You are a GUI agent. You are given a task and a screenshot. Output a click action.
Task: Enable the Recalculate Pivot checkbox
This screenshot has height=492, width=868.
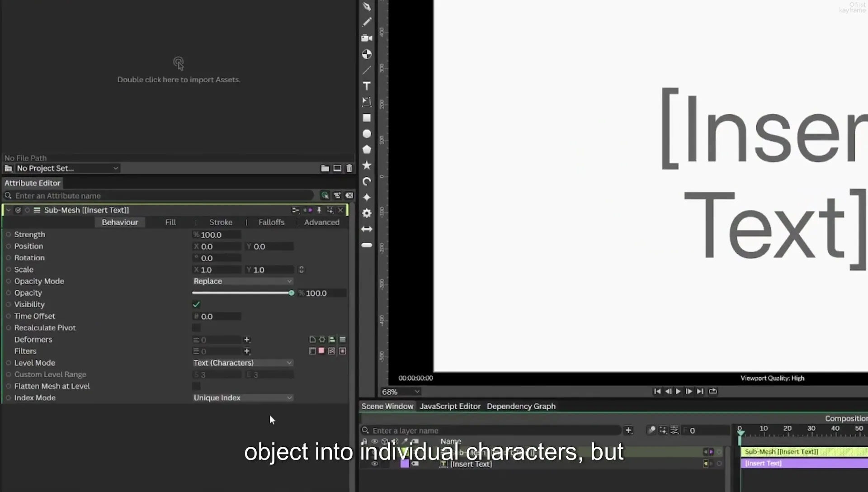(196, 328)
